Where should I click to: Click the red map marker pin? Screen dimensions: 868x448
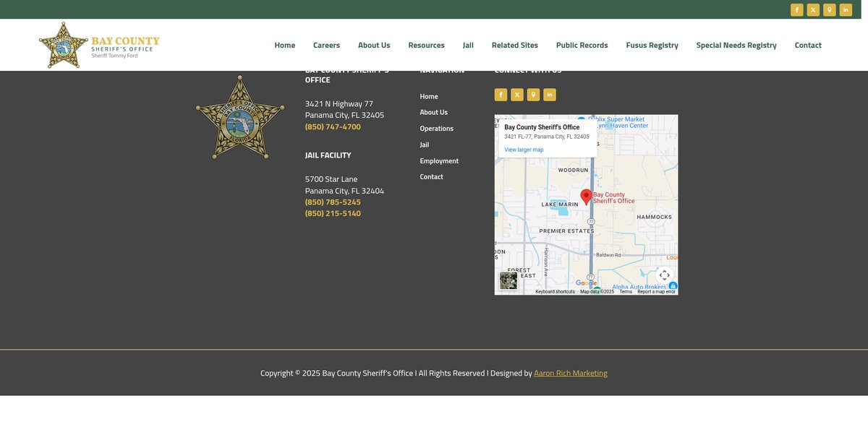coord(586,197)
